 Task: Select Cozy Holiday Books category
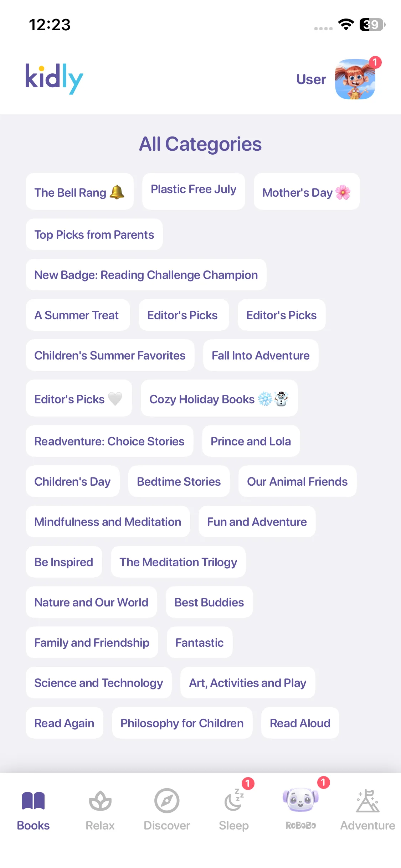click(219, 399)
